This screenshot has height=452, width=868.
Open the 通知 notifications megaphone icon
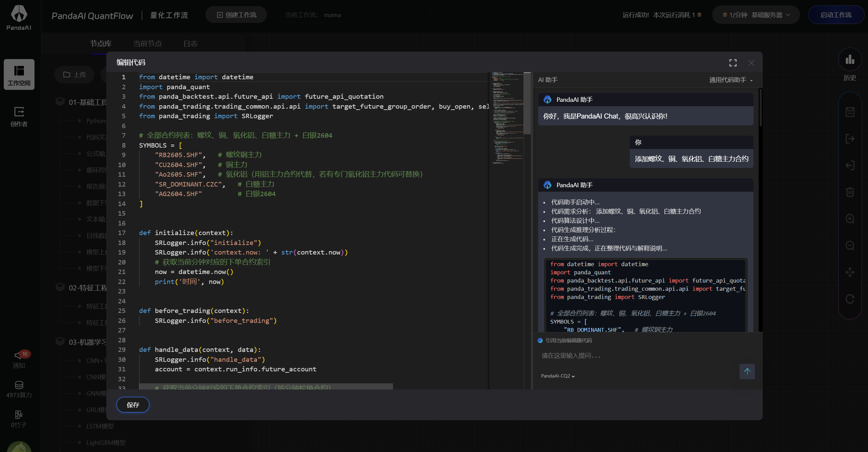18,355
